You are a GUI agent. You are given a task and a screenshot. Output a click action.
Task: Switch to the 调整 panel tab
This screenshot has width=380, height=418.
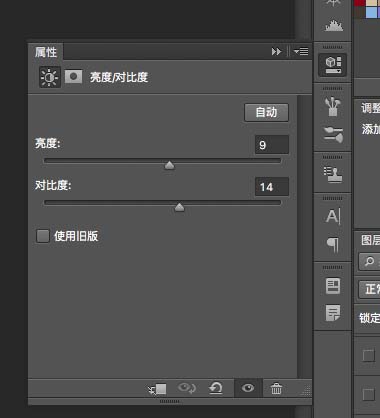[x=370, y=108]
